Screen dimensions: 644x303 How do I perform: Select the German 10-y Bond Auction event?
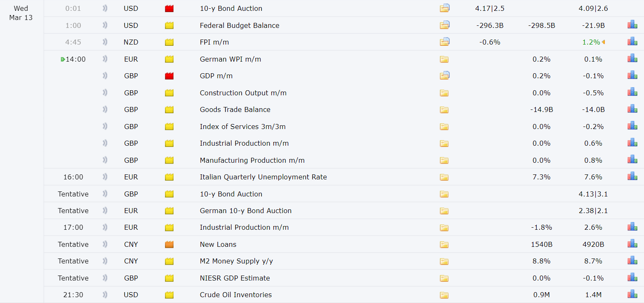pos(245,211)
